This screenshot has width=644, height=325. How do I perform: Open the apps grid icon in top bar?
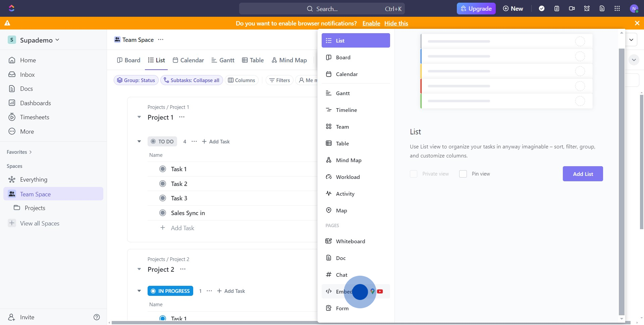pyautogui.click(x=617, y=9)
